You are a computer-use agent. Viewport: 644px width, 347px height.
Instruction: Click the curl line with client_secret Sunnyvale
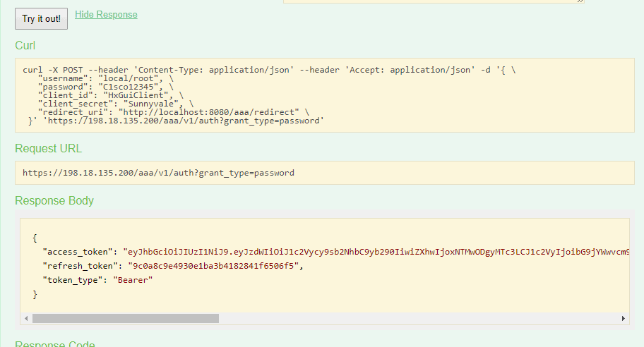(x=115, y=104)
